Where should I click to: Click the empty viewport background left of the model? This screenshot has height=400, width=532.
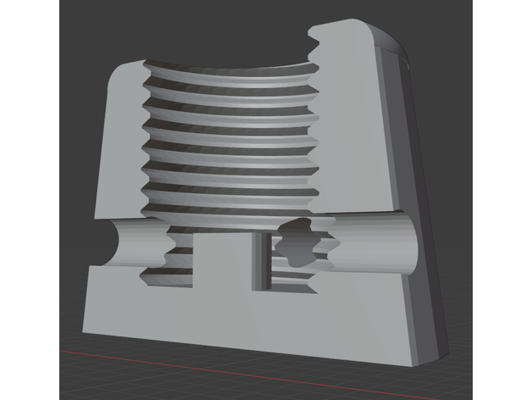pos(76,127)
